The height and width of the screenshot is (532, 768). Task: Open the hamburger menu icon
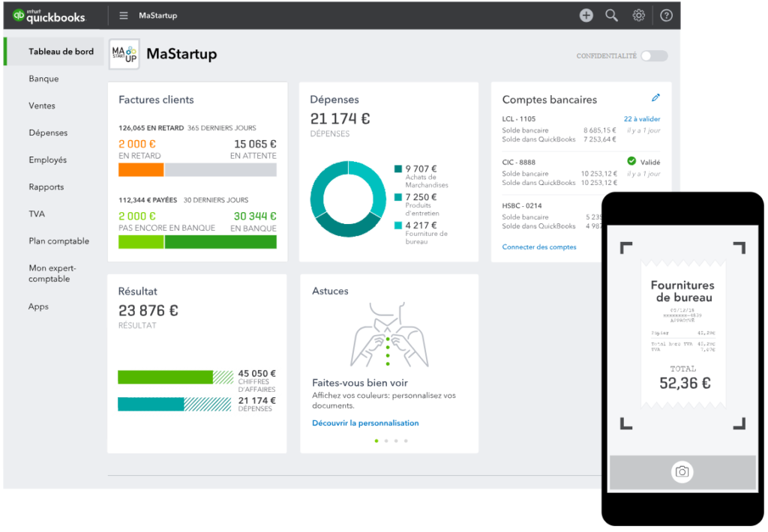(124, 16)
